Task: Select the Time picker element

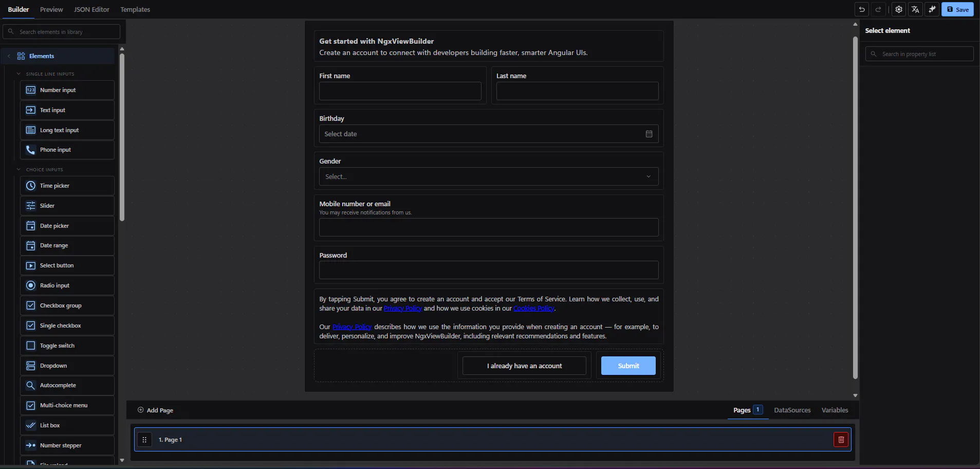Action: pos(67,186)
